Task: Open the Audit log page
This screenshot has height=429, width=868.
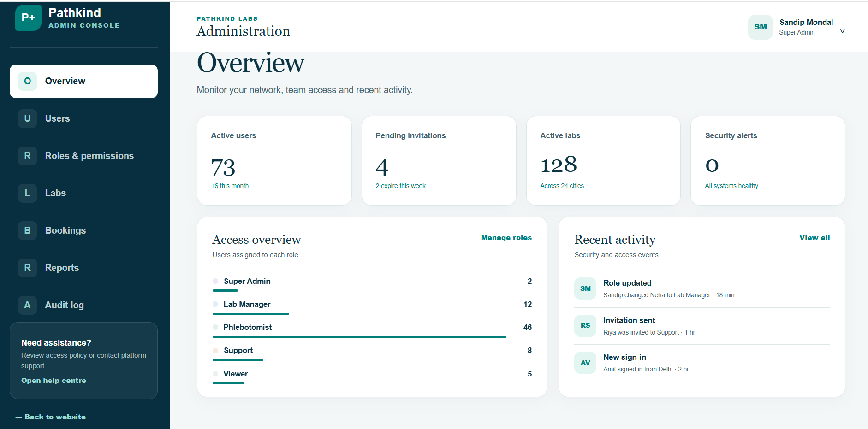Action: [x=83, y=305]
